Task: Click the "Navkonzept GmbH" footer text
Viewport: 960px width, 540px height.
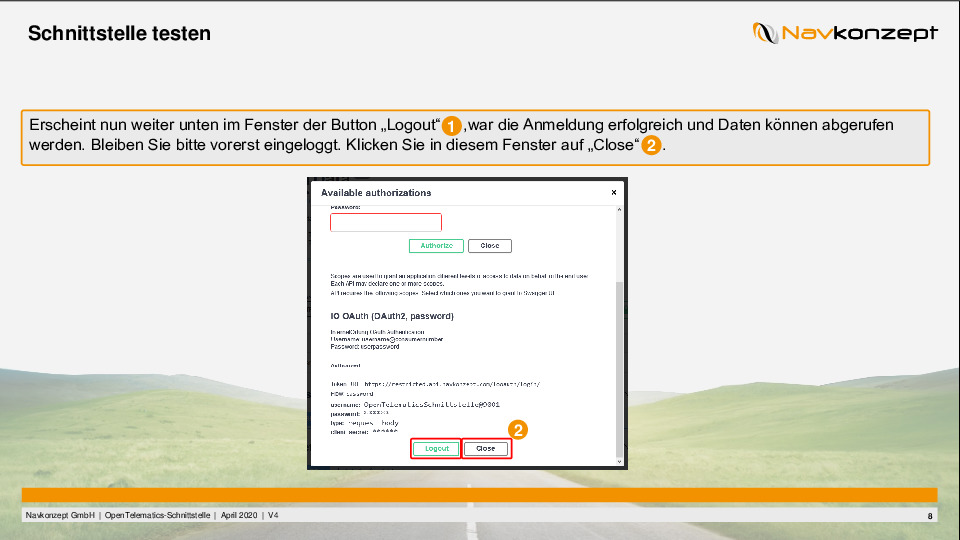Action: click(x=60, y=515)
